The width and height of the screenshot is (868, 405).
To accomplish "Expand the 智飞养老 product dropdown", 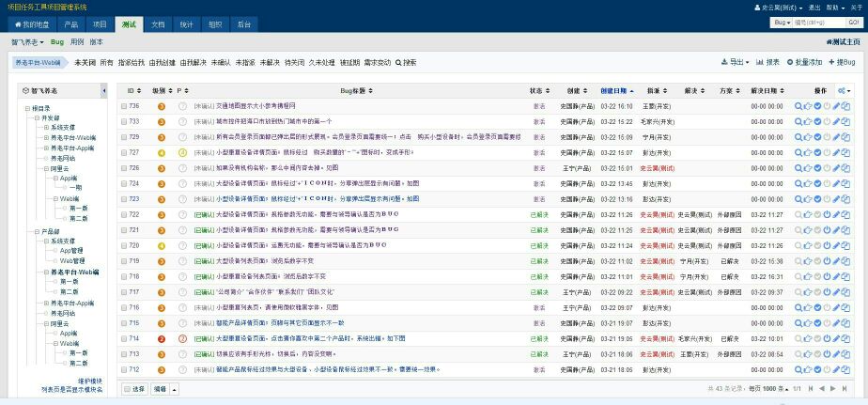I will click(27, 42).
